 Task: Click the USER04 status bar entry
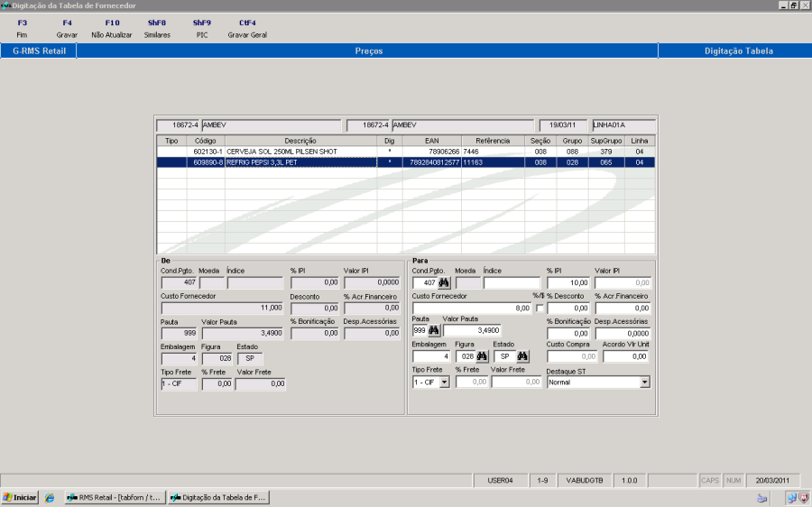(x=500, y=481)
